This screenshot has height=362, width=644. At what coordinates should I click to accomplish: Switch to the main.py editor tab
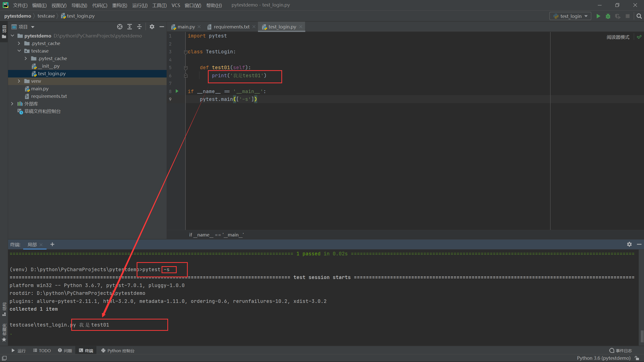click(186, 27)
